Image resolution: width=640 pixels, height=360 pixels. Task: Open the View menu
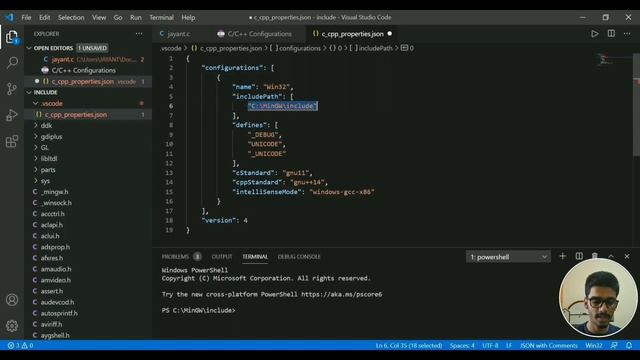click(x=99, y=18)
